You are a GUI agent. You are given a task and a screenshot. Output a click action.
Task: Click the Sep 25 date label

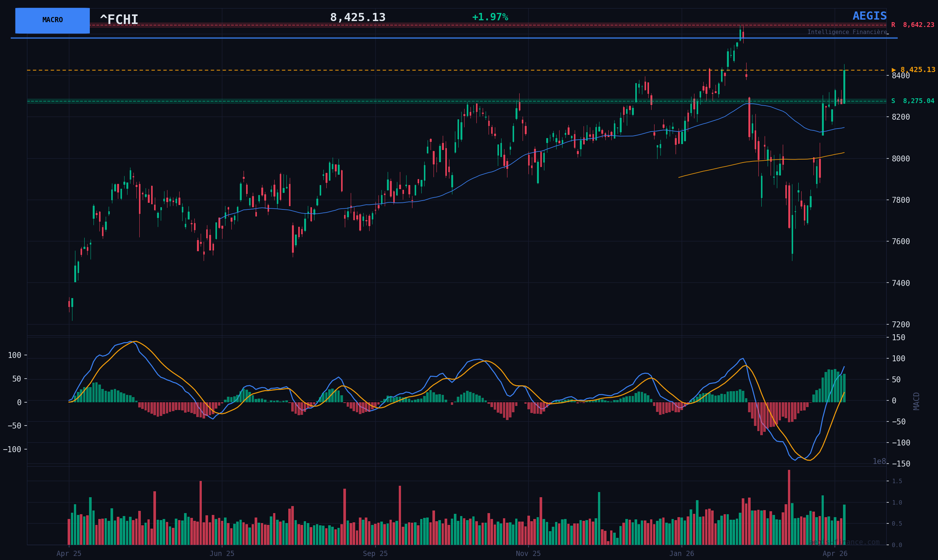coord(375,554)
